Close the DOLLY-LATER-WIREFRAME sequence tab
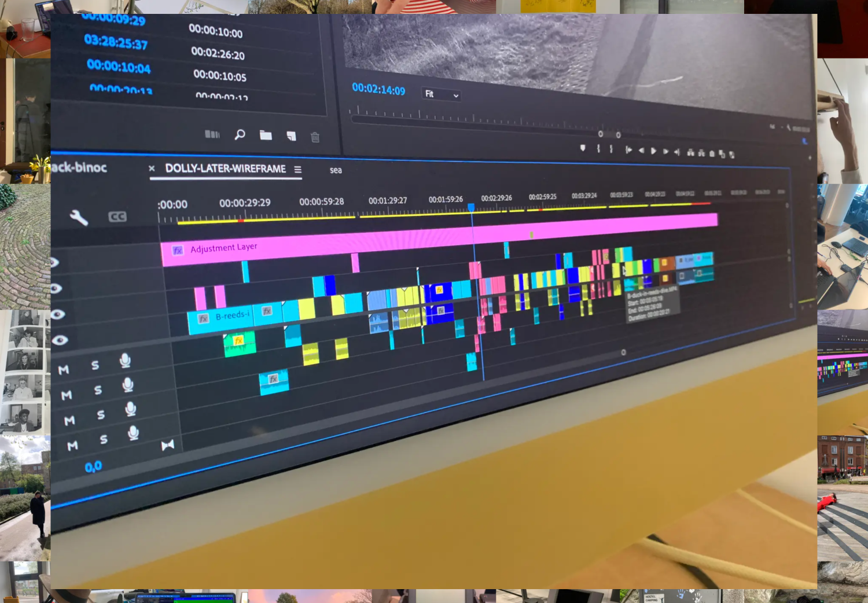Image resolution: width=868 pixels, height=603 pixels. pos(152,168)
